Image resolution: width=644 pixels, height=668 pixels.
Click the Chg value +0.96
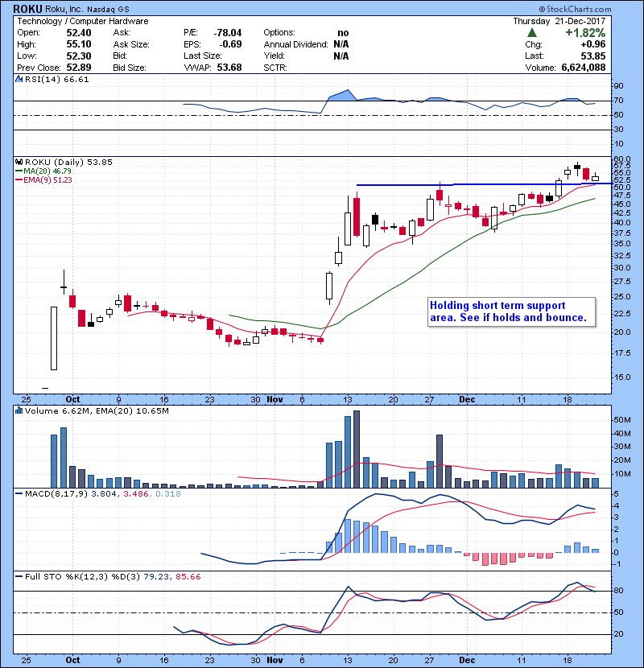coord(592,44)
